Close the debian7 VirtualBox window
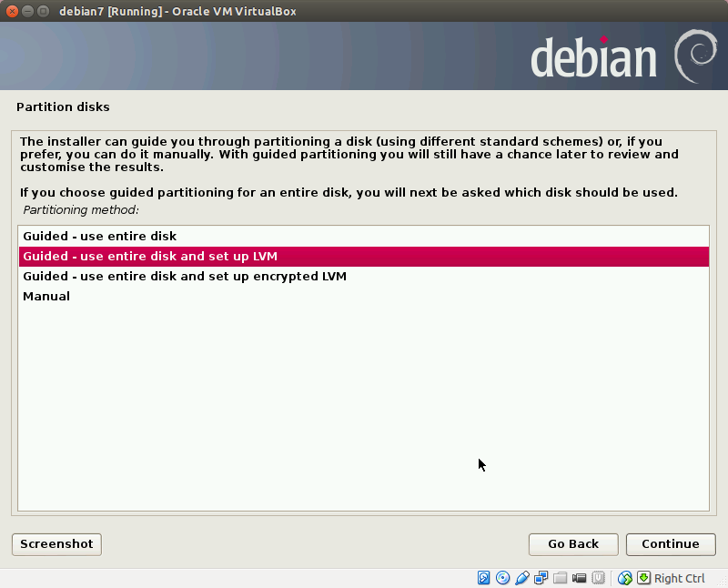This screenshot has width=728, height=588. click(13, 11)
